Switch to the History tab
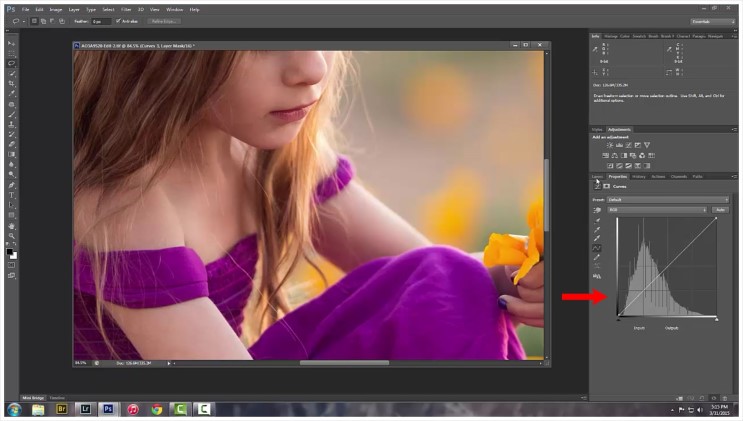 [x=638, y=176]
